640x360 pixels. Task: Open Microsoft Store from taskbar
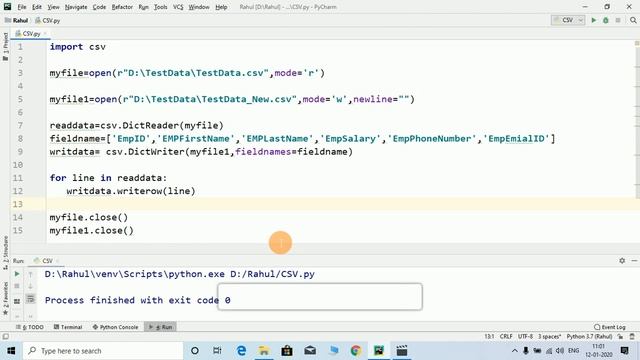287,351
